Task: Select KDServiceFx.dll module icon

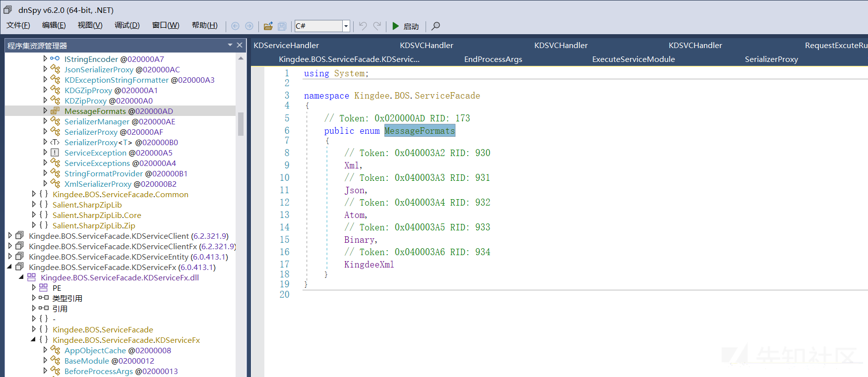Action: [31, 277]
